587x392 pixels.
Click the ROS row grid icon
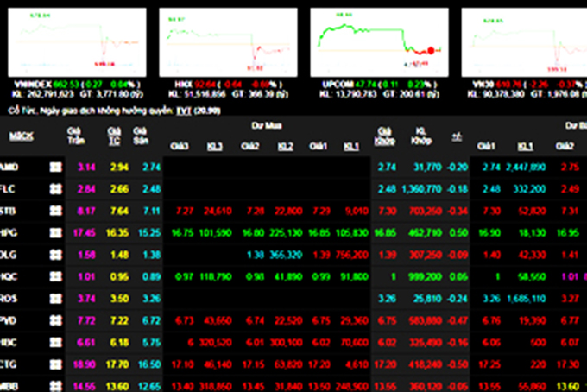[56, 298]
